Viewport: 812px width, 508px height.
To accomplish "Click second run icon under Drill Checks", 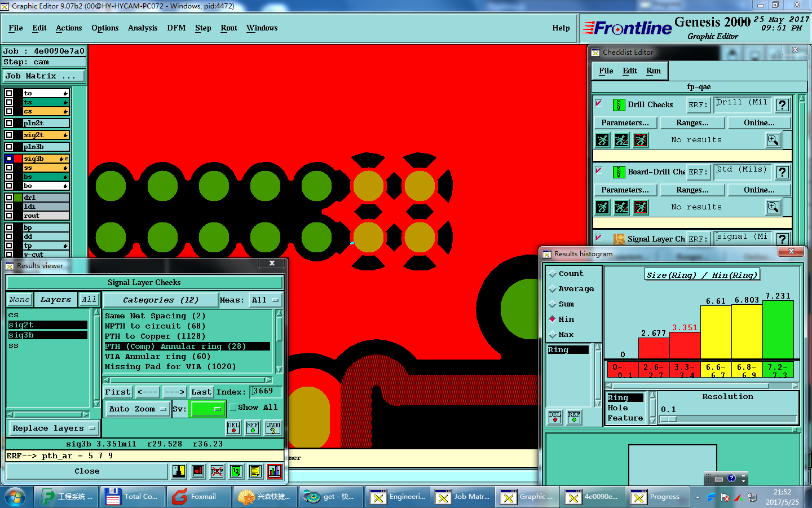I will (622, 140).
